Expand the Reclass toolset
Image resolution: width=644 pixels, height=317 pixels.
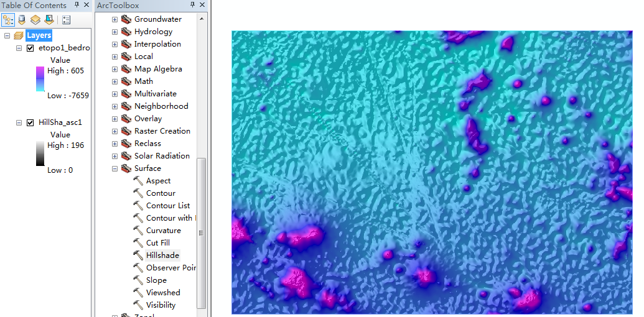(114, 144)
